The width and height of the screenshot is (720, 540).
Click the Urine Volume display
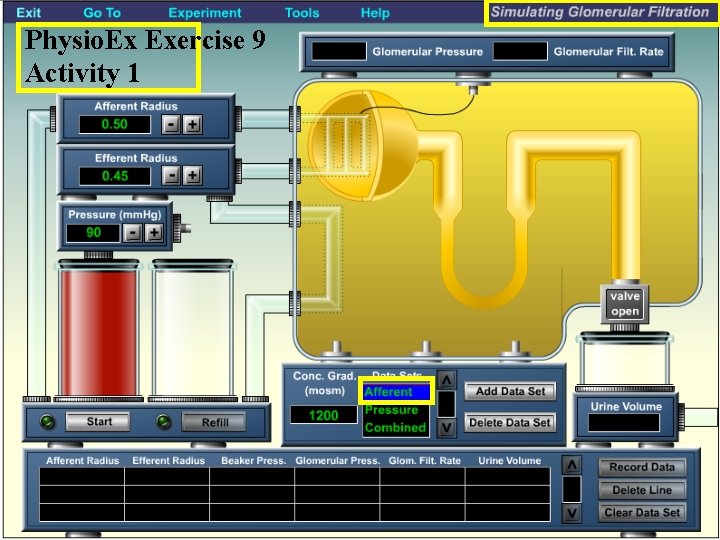point(624,422)
